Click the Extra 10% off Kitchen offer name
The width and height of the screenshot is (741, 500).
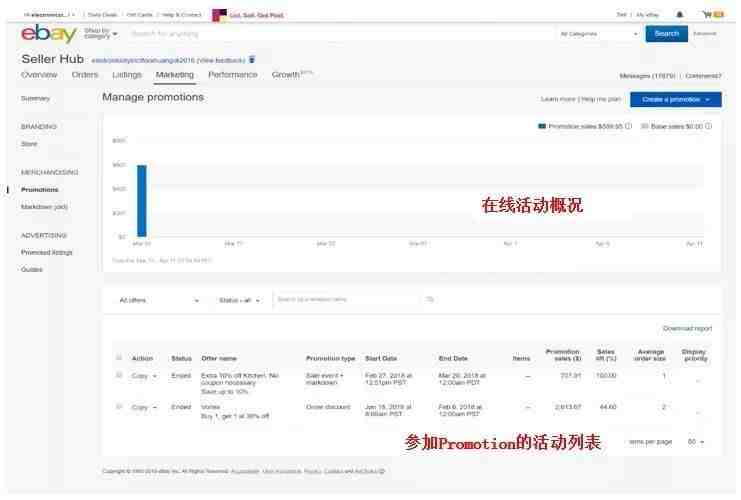coord(240,379)
